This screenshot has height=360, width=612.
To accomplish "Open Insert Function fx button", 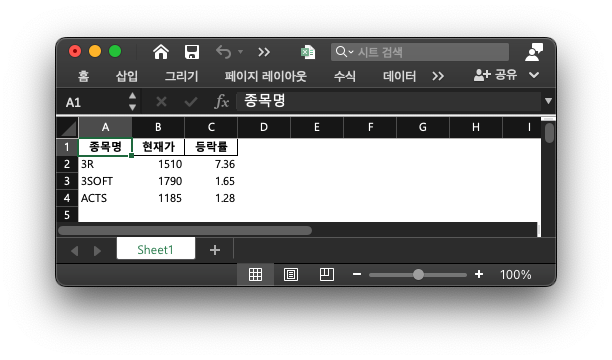I will pyautogui.click(x=221, y=102).
